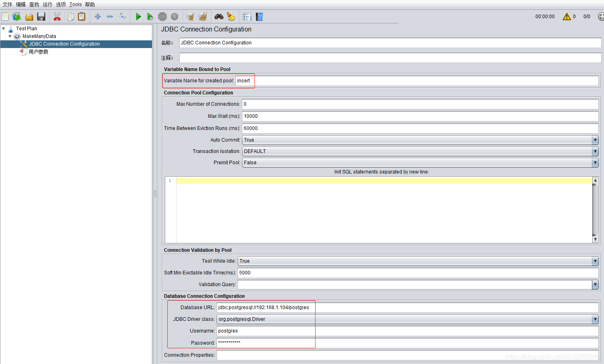Collapse the Test Plan tree node

[x=4, y=29]
